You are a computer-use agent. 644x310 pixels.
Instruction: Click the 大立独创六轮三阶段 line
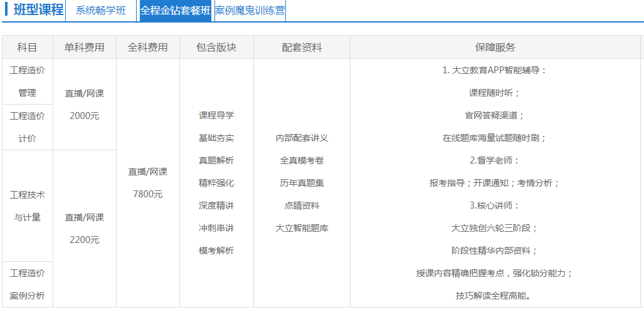(x=495, y=228)
